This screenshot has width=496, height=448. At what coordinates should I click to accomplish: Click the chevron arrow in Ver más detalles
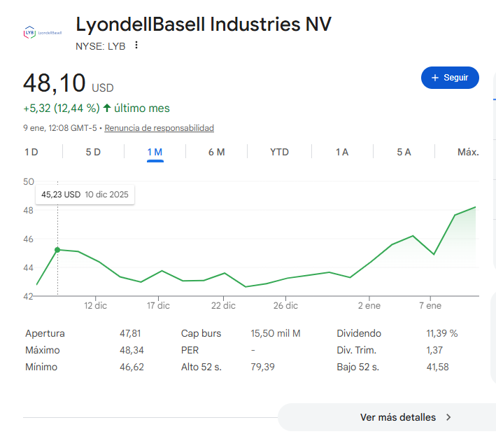[448, 417]
